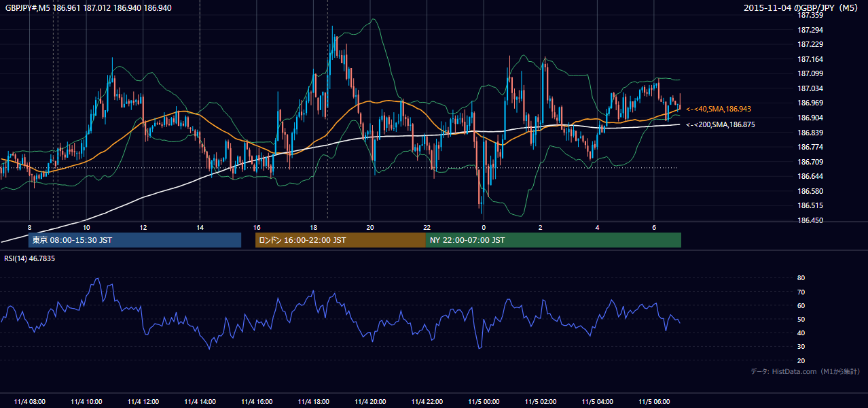Click hour marker 8 under price chart
The height and width of the screenshot is (408, 868).
point(29,227)
